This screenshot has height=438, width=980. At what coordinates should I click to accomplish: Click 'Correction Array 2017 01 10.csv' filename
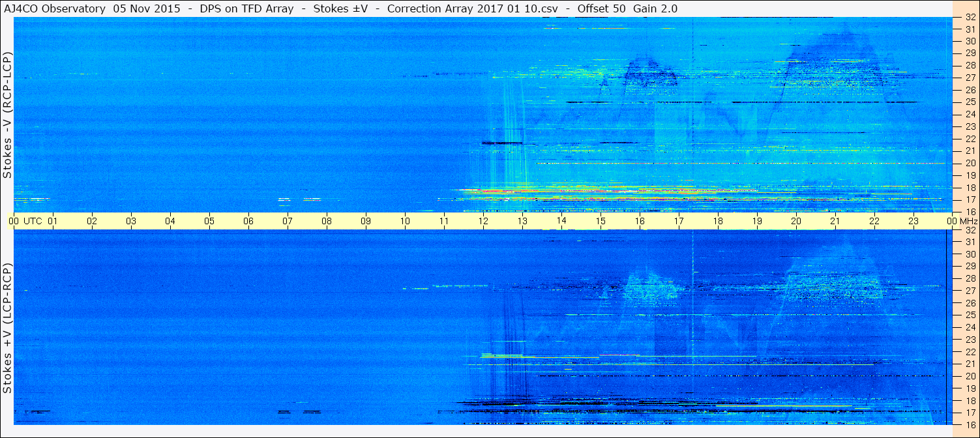[471, 8]
